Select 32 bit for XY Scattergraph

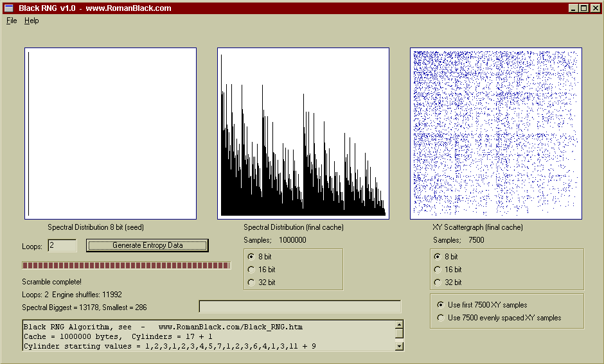(438, 282)
